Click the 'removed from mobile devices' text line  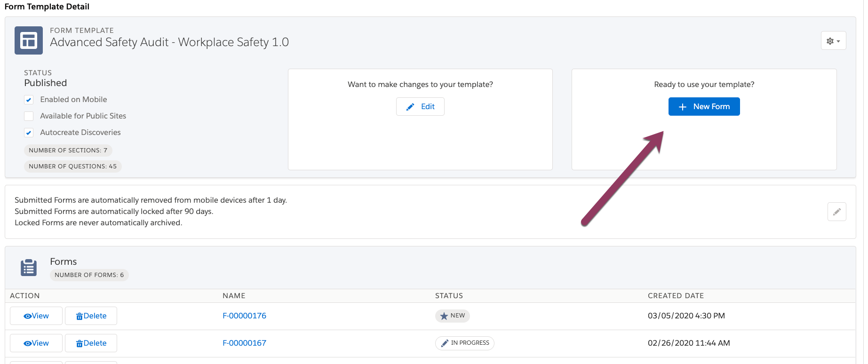[x=151, y=200]
